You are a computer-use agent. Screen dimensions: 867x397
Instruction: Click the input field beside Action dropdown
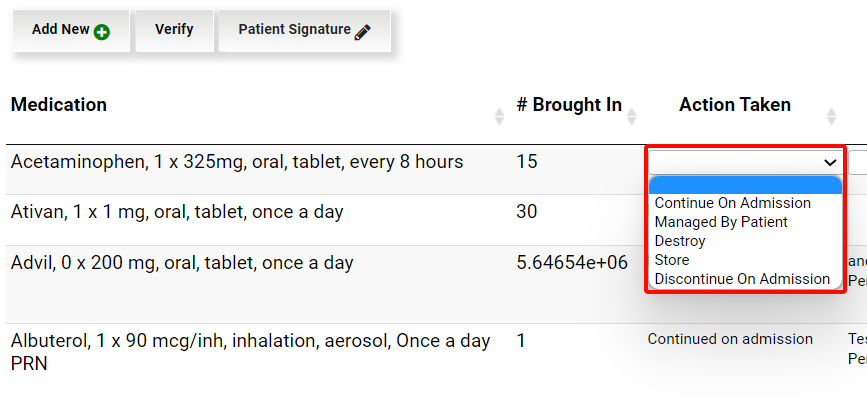click(858, 163)
